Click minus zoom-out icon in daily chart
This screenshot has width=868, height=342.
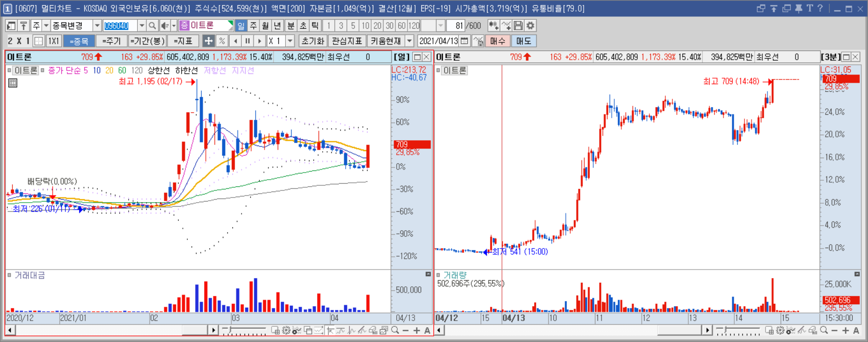point(406,331)
